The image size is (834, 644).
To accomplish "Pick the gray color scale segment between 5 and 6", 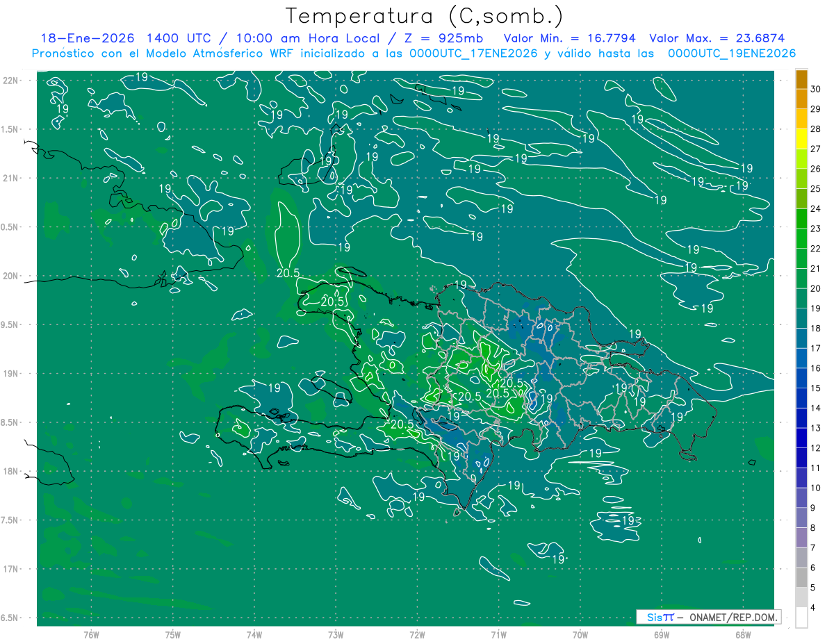I will tap(801, 578).
